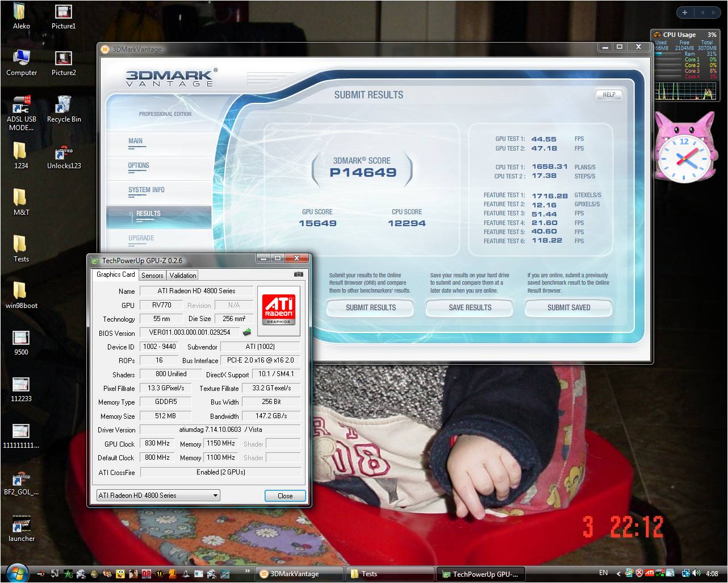Open the Recycle Bin
The width and height of the screenshot is (728, 583).
[x=64, y=109]
